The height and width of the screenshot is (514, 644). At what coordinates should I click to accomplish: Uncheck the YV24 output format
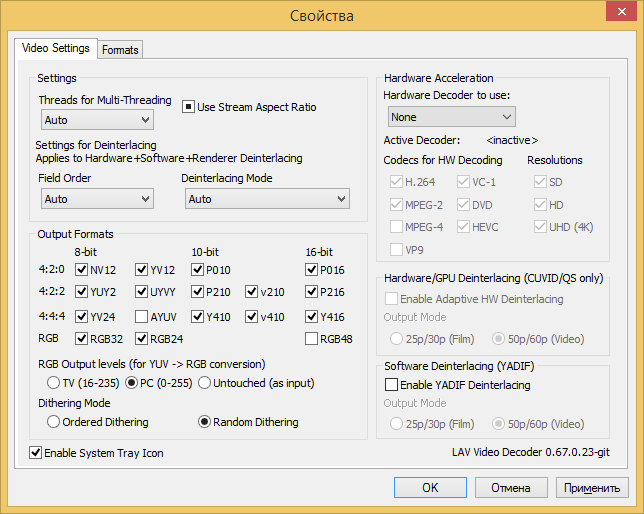pyautogui.click(x=81, y=317)
